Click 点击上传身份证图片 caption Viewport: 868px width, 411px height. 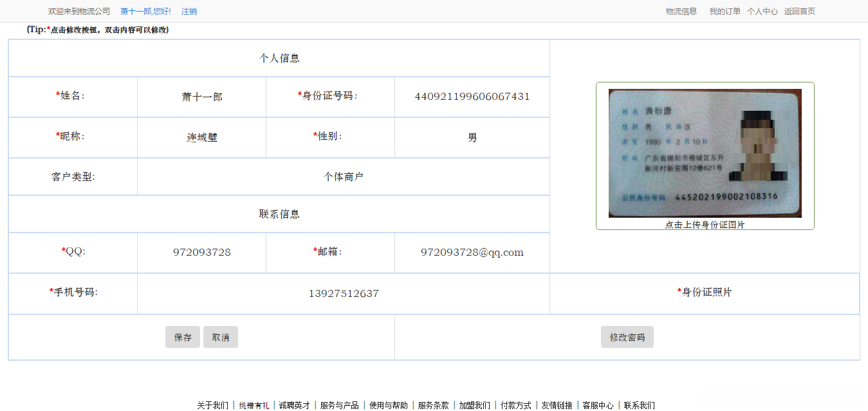pyautogui.click(x=705, y=225)
